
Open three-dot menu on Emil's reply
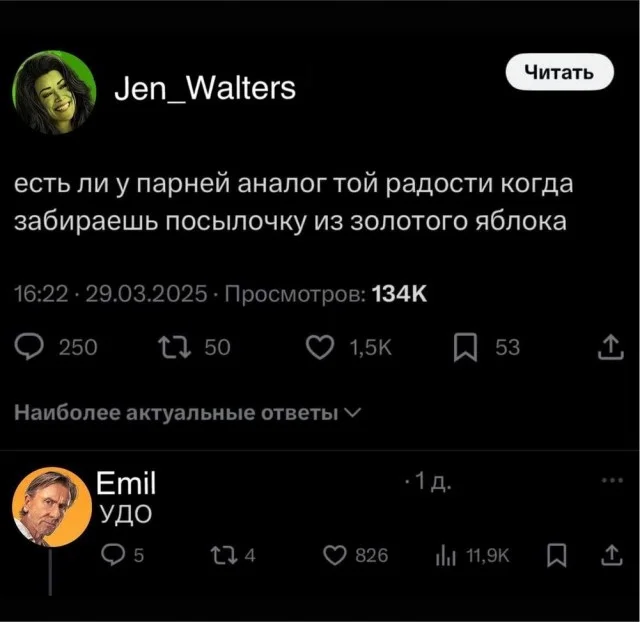[x=612, y=480]
